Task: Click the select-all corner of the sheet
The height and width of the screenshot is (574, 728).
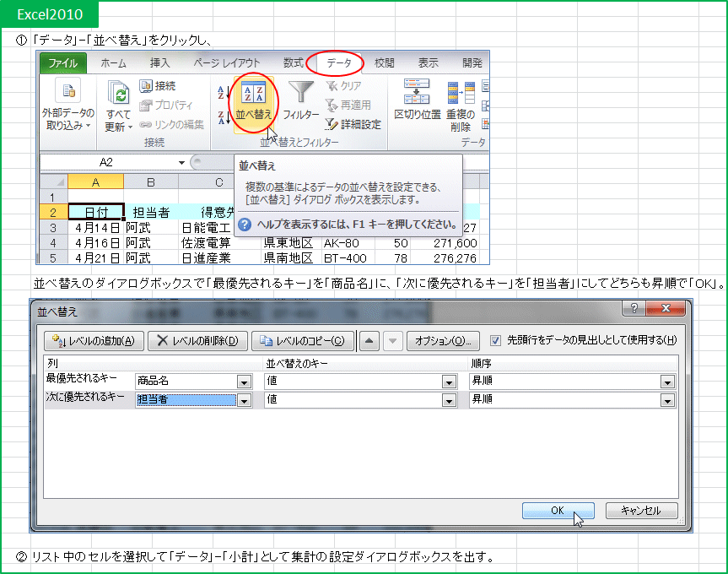Action: coord(54,181)
